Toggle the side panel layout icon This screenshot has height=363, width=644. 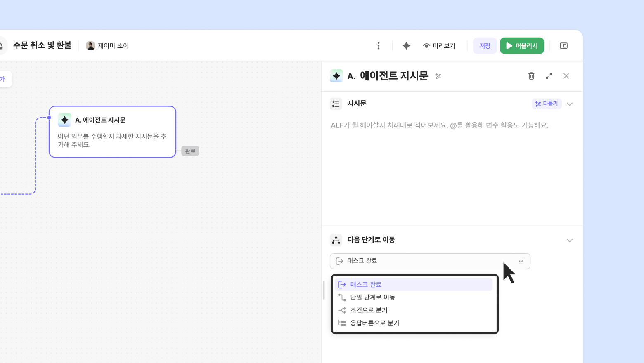pyautogui.click(x=563, y=46)
